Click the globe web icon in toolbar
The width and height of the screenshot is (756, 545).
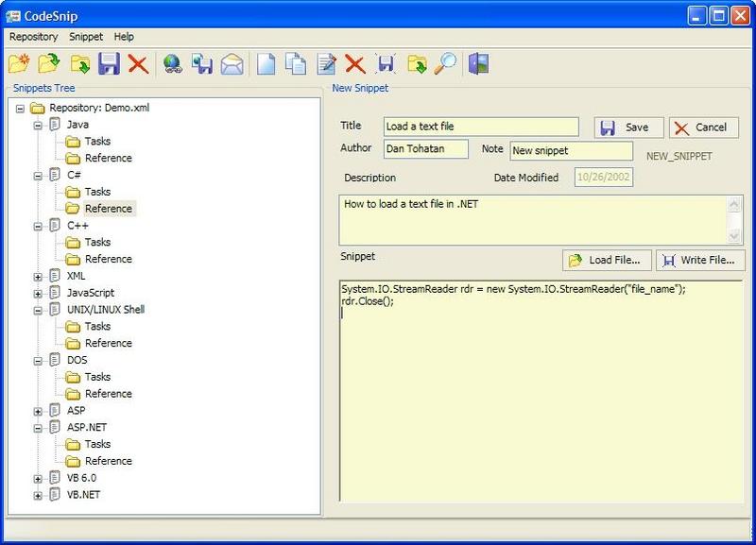[x=172, y=64]
